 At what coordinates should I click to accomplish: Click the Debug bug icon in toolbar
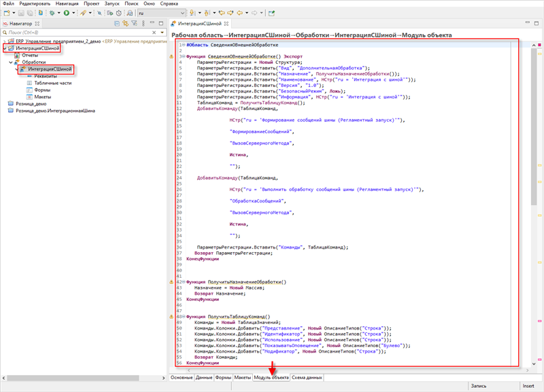pos(52,13)
